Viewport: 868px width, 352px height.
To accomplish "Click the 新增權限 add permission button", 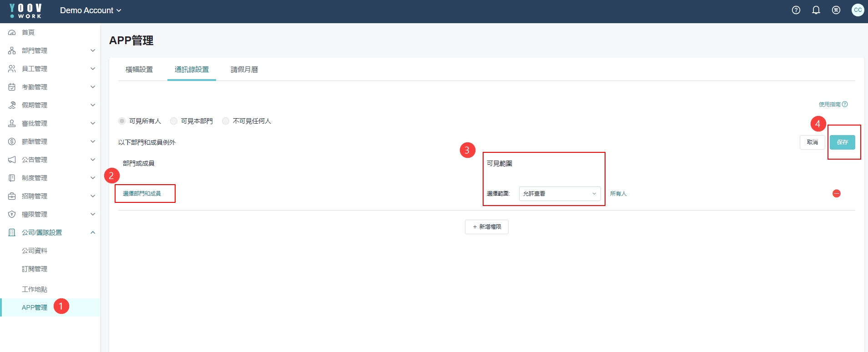I will tap(486, 227).
